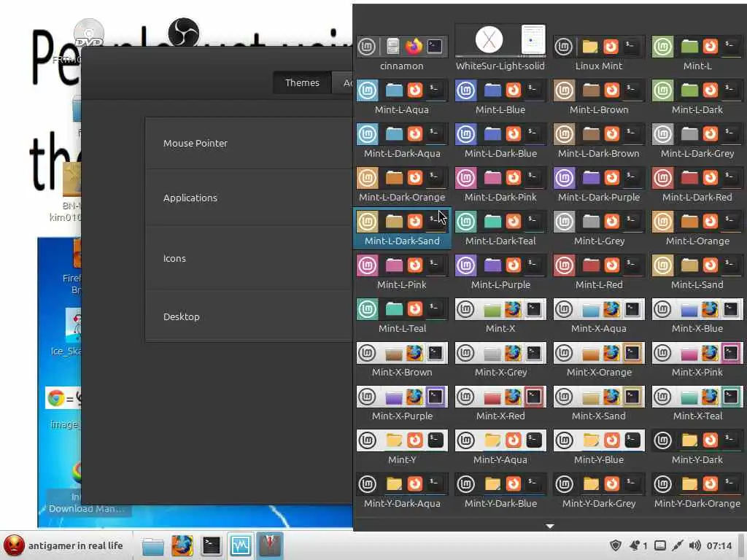Select Mint-Y-Dark-Blue theme

[500, 484]
